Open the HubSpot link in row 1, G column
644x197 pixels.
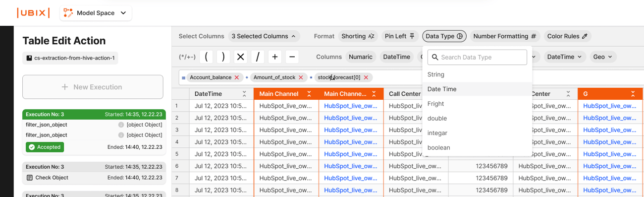tap(610, 106)
